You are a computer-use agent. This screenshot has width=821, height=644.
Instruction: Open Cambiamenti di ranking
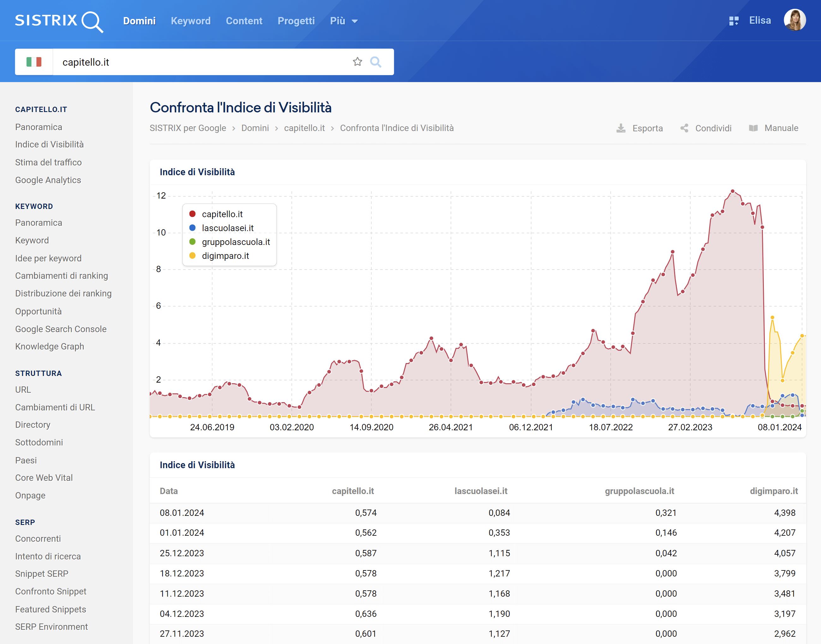62,276
